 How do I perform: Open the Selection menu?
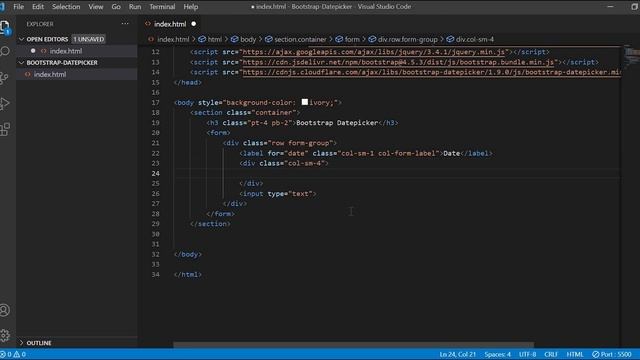[x=66, y=7]
